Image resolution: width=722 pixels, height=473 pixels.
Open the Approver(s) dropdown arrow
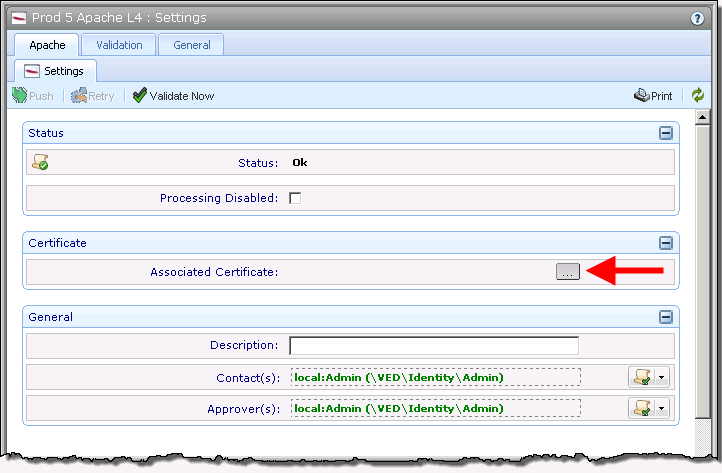660,408
